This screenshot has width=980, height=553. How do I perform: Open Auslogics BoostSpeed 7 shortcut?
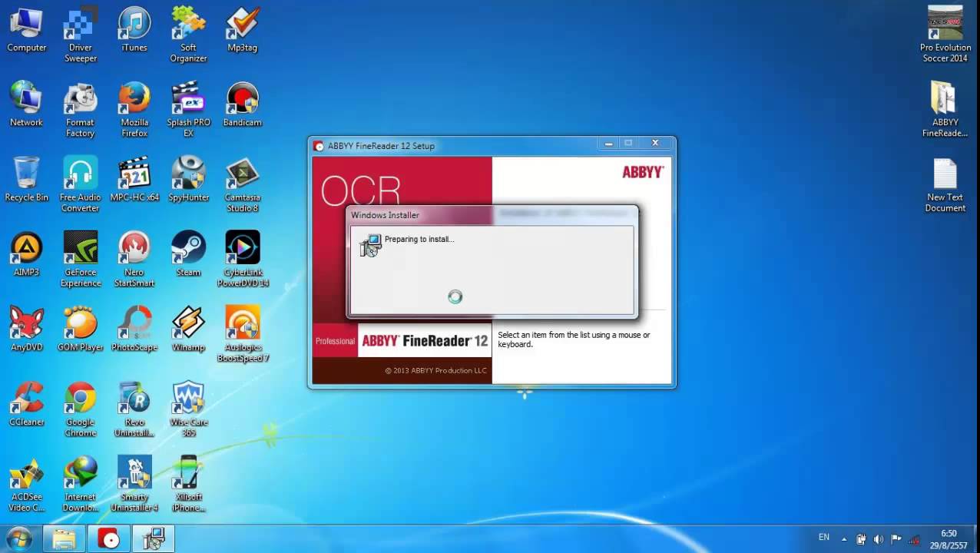click(242, 334)
